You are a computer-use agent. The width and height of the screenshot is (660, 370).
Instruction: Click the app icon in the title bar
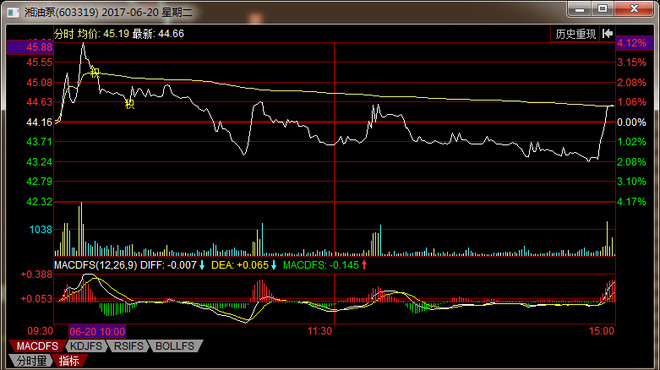13,12
